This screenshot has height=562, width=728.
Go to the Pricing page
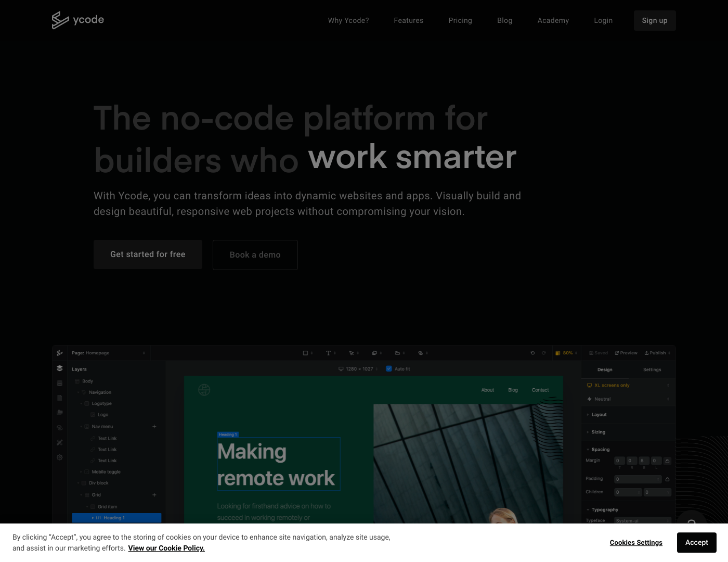click(x=460, y=20)
